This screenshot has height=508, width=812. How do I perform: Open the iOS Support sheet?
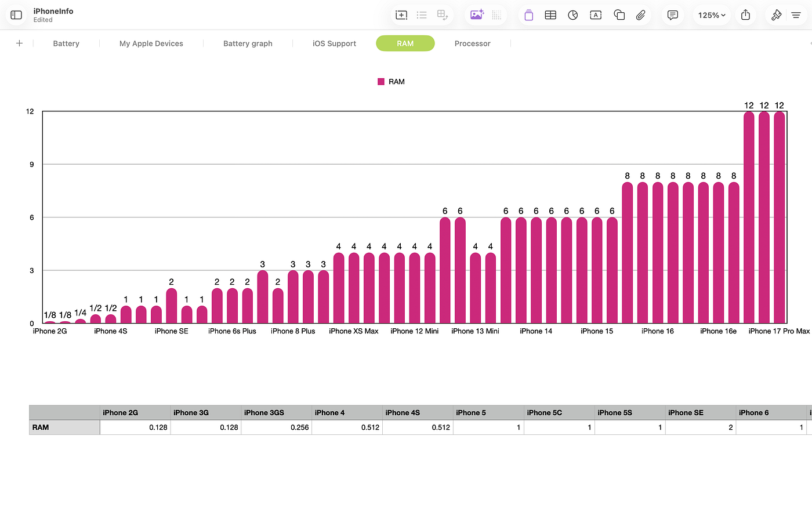334,43
